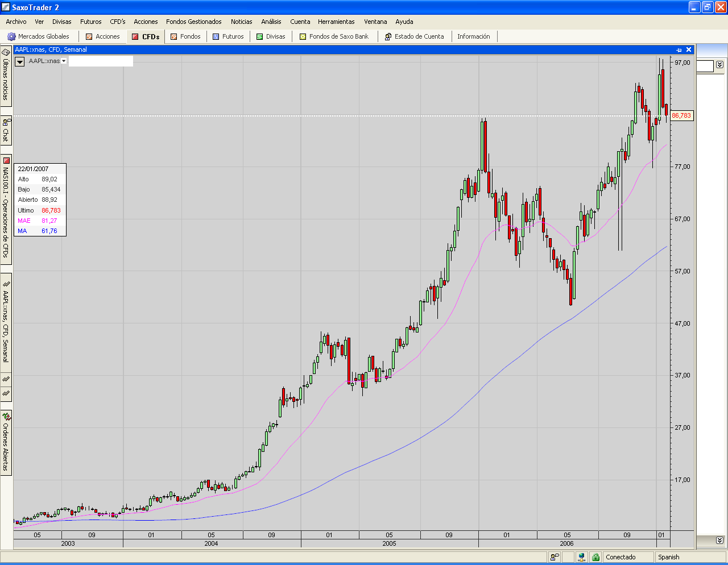Click the CFDs toolbar icon
The image size is (728, 565).
click(135, 36)
